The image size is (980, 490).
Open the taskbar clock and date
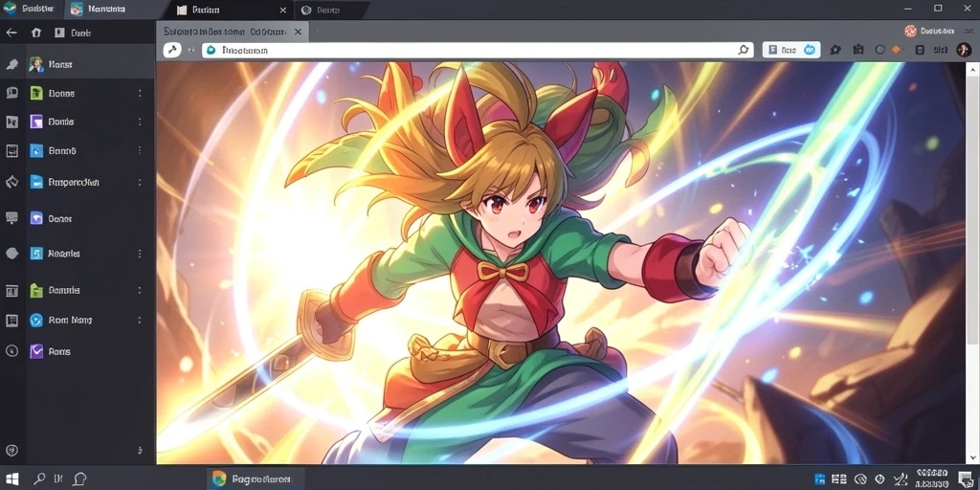pyautogui.click(x=931, y=479)
